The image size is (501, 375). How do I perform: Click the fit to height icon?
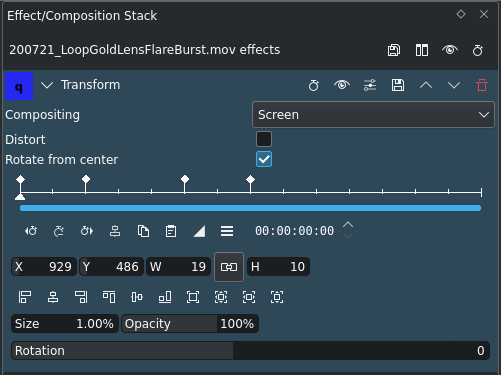(x=277, y=297)
